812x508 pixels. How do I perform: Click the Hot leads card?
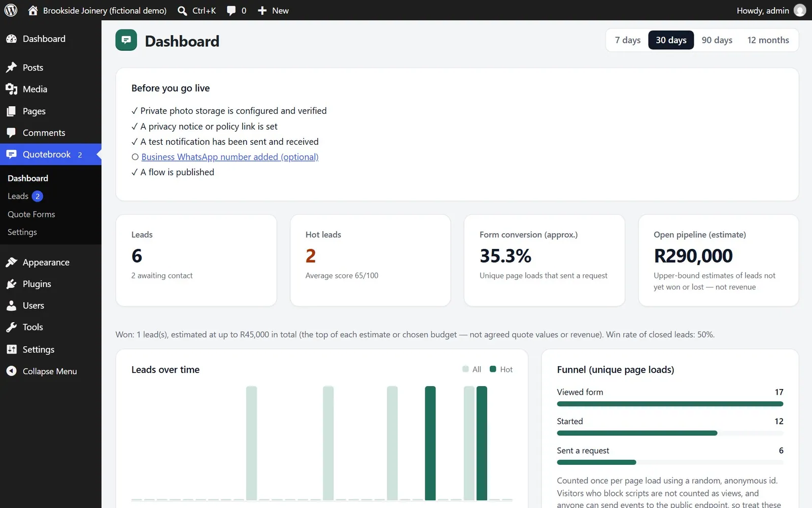pos(370,260)
